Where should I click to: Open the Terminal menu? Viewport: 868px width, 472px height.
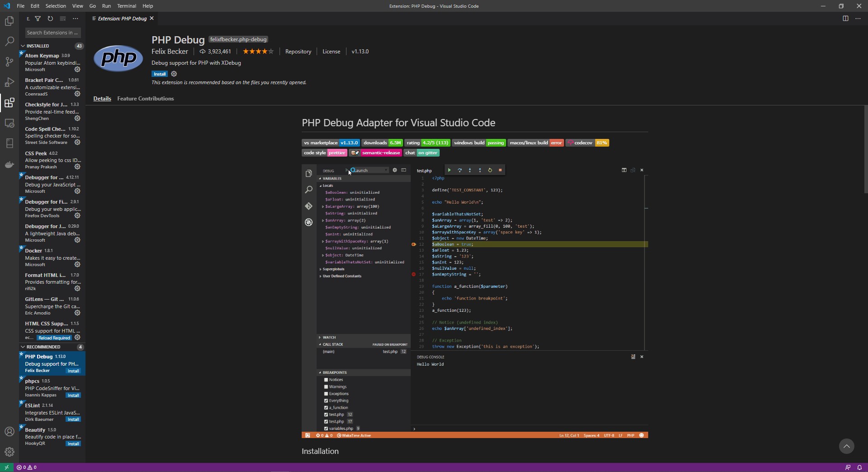point(127,6)
